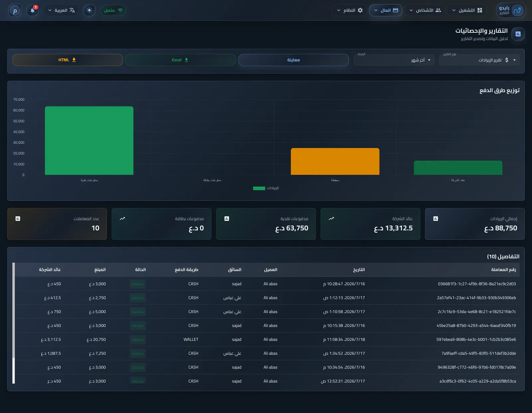Click the Rideo logo icon
532x413 pixels.
point(517,10)
